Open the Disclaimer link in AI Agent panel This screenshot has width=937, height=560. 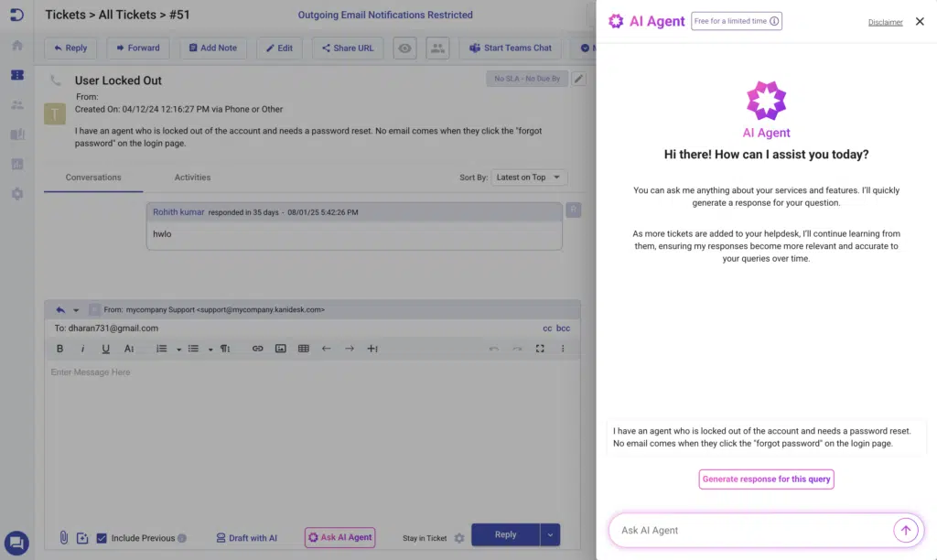(885, 22)
